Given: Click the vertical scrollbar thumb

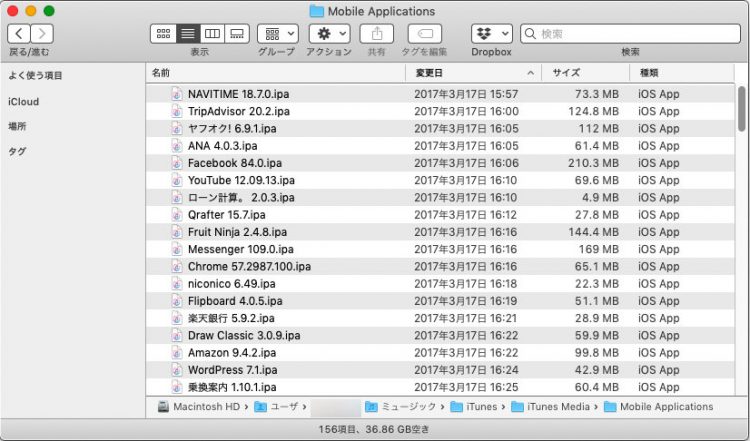Looking at the screenshot, I should coord(741,108).
